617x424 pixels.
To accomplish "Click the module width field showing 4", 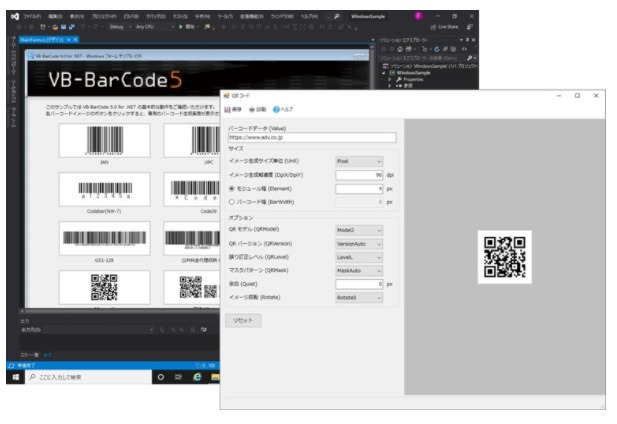I will pos(359,189).
